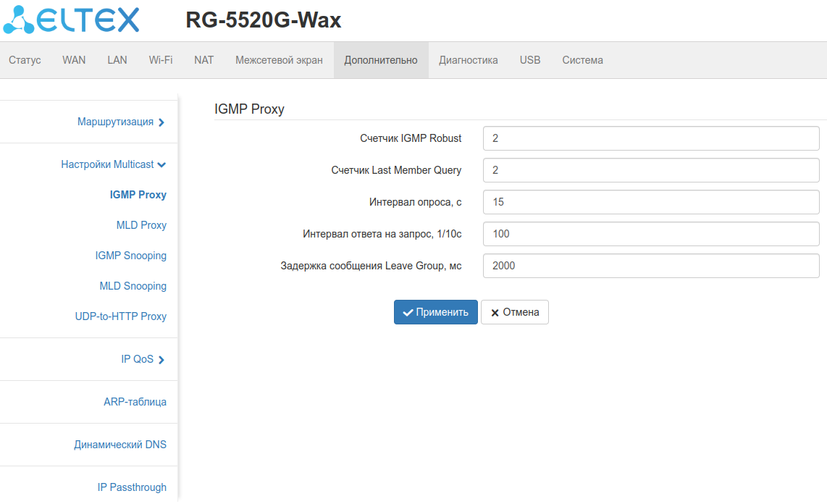Image resolution: width=827 pixels, height=504 pixels.
Task: Open UDP-to-HTTP Proxy page
Action: tap(121, 316)
